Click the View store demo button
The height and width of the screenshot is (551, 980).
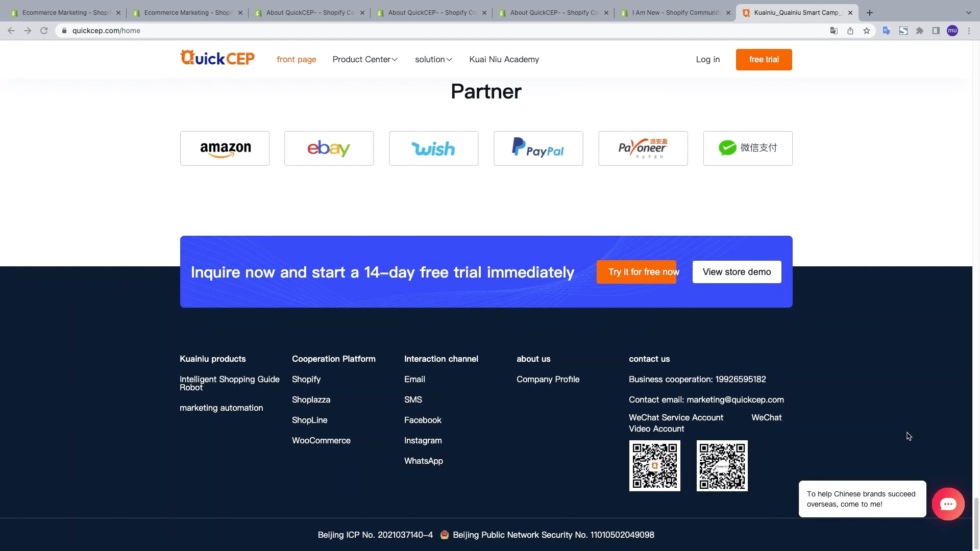(x=737, y=272)
